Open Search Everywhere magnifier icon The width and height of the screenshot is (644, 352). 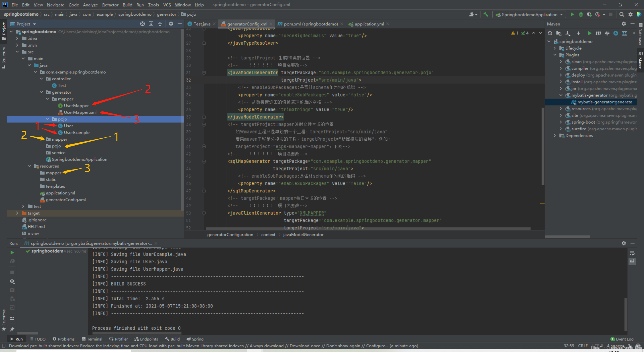621,15
